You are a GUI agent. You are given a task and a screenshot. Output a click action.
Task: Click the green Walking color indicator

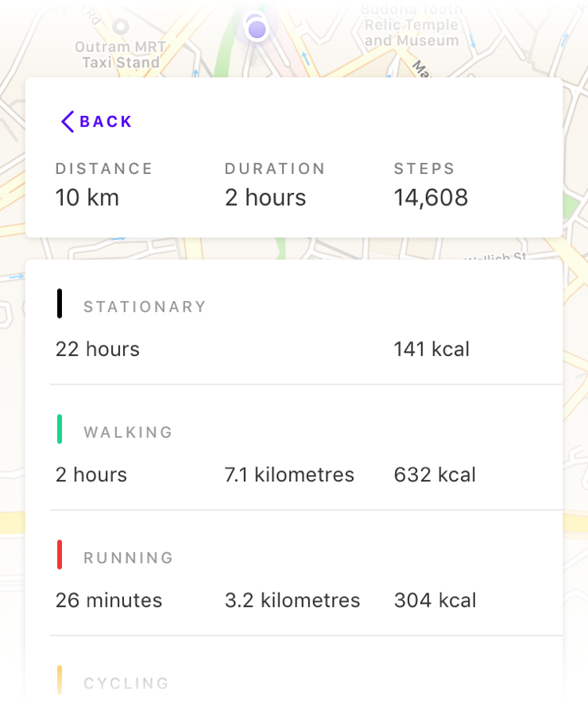click(60, 429)
